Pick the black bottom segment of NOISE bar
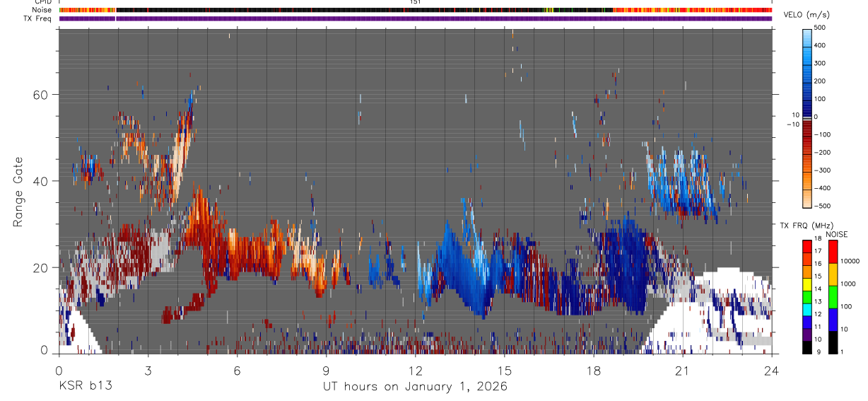 832,342
